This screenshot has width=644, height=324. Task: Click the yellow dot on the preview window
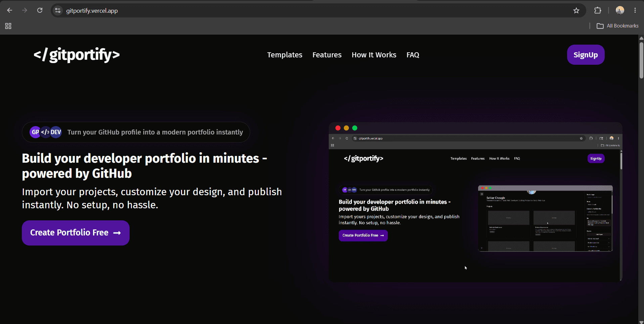(346, 128)
